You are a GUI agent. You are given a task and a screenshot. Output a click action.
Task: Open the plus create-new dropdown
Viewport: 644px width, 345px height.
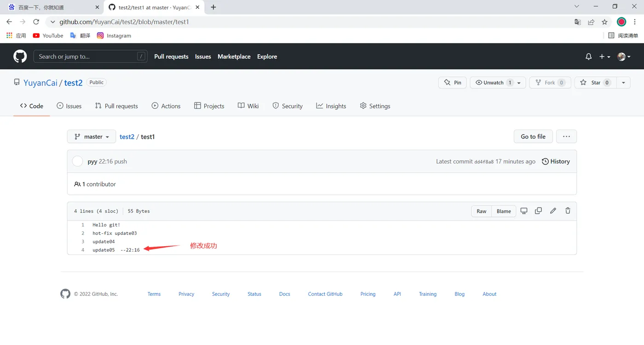(604, 57)
